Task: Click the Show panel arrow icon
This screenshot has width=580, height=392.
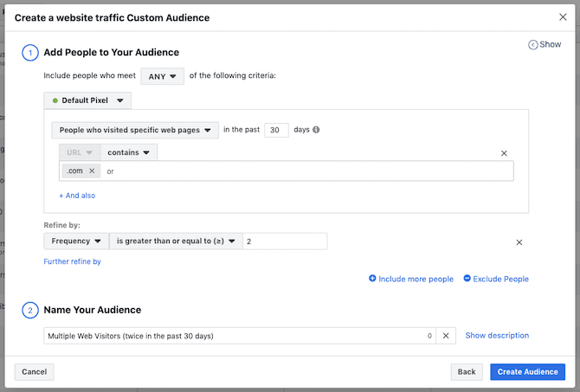Action: click(x=533, y=45)
